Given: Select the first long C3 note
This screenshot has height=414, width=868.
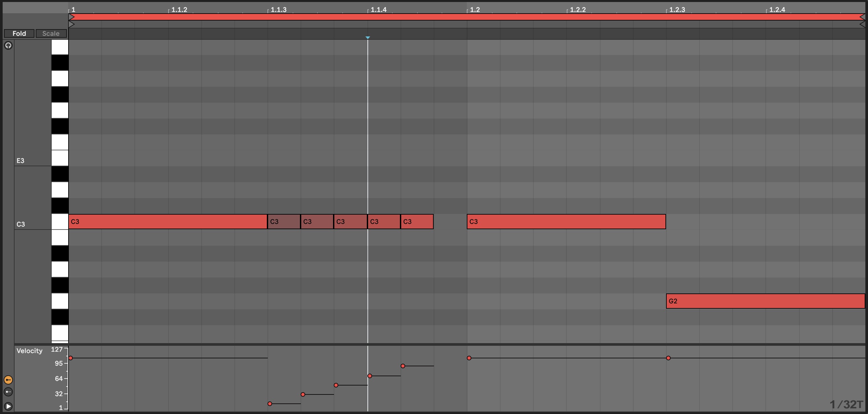Looking at the screenshot, I should point(168,222).
